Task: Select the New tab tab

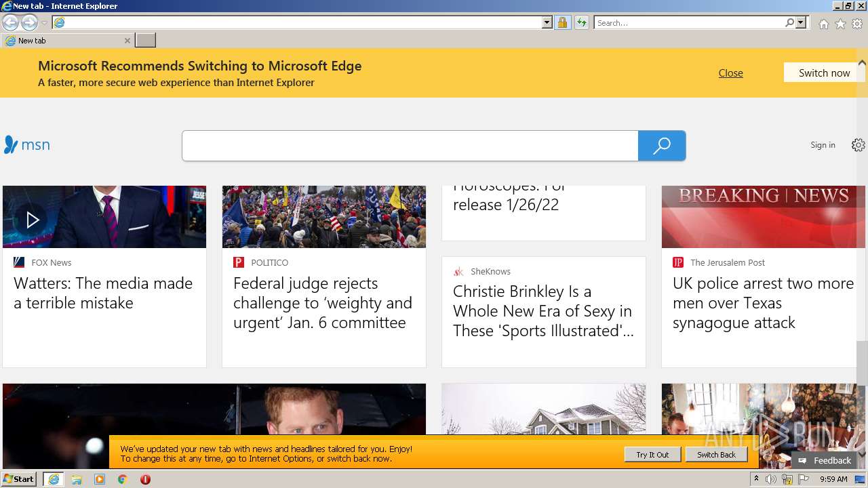Action: click(66, 41)
